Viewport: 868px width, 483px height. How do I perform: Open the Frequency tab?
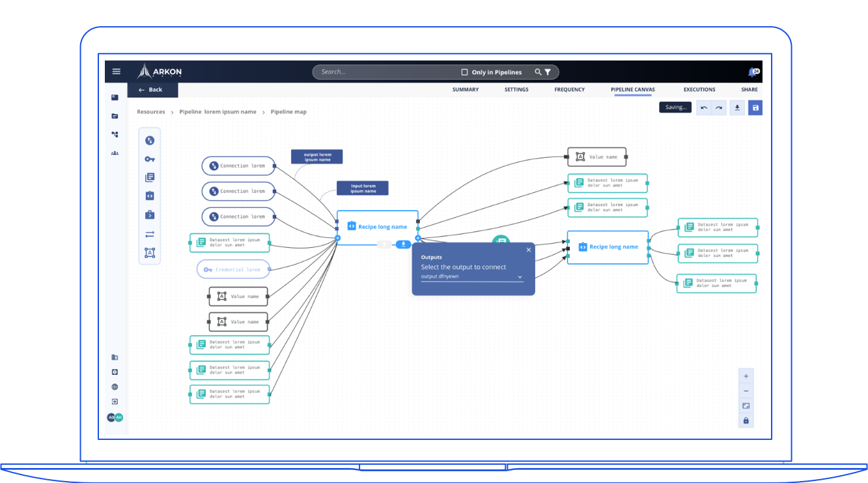click(570, 89)
